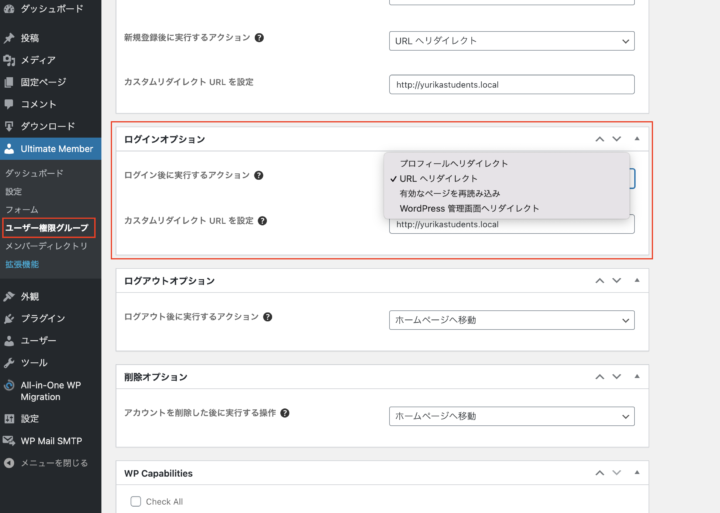Image resolution: width=720 pixels, height=513 pixels.
Task: Open the アカウントを削除した後に実行する操作 dropdown
Action: pos(512,416)
